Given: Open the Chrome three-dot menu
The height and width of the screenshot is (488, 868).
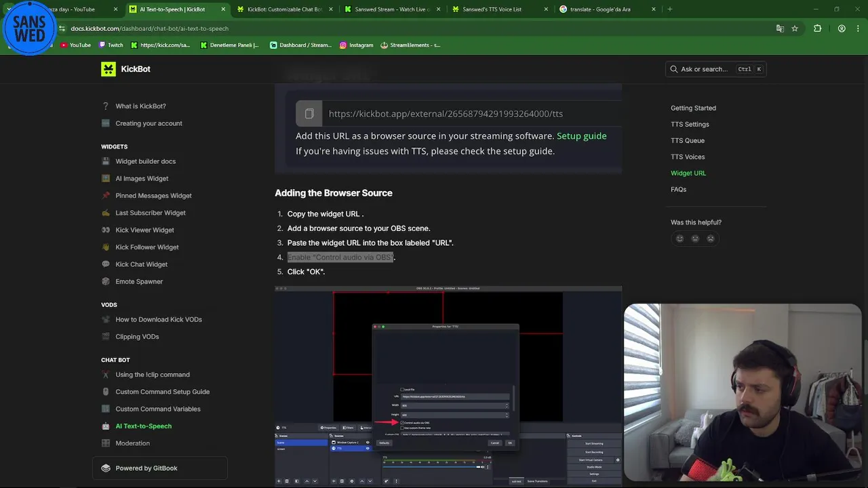Looking at the screenshot, I should 856,28.
